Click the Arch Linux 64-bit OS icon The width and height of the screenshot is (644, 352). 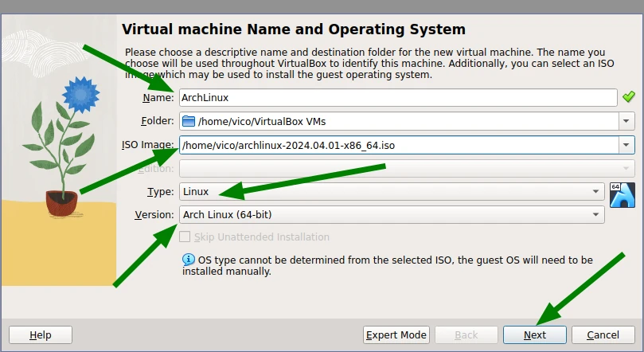[622, 195]
